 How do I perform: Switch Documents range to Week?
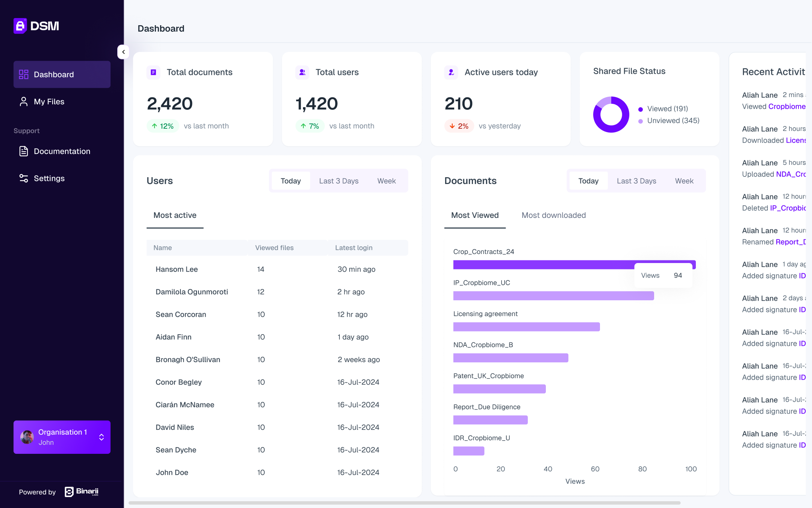coord(684,181)
